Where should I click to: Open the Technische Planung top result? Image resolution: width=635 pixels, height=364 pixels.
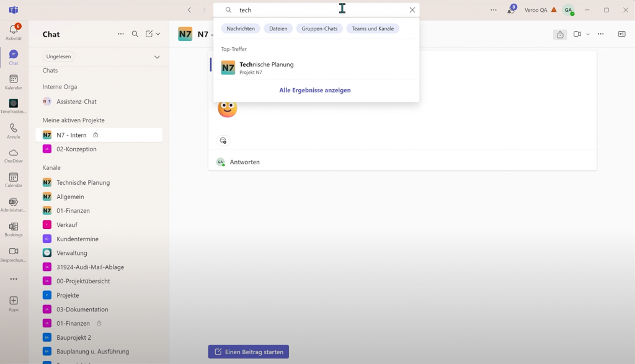[x=316, y=68]
